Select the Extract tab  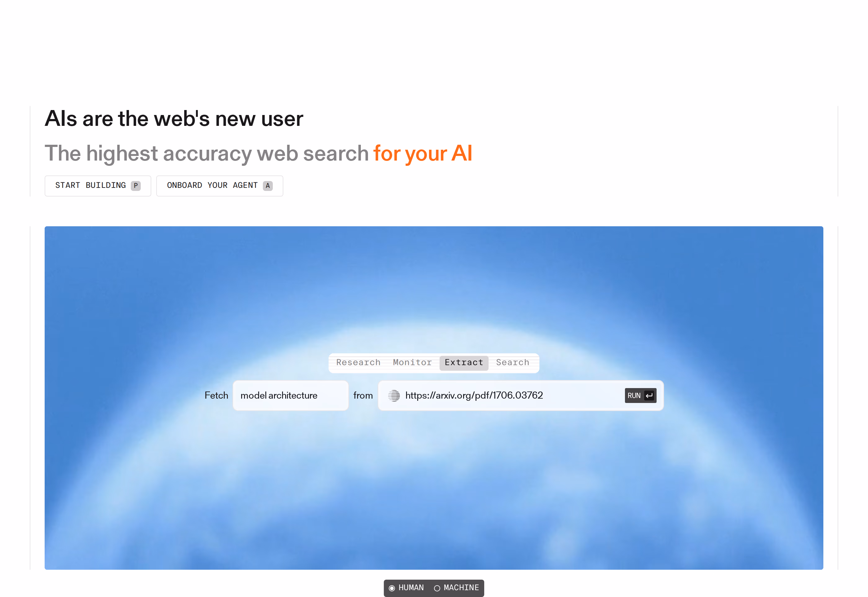(x=464, y=363)
